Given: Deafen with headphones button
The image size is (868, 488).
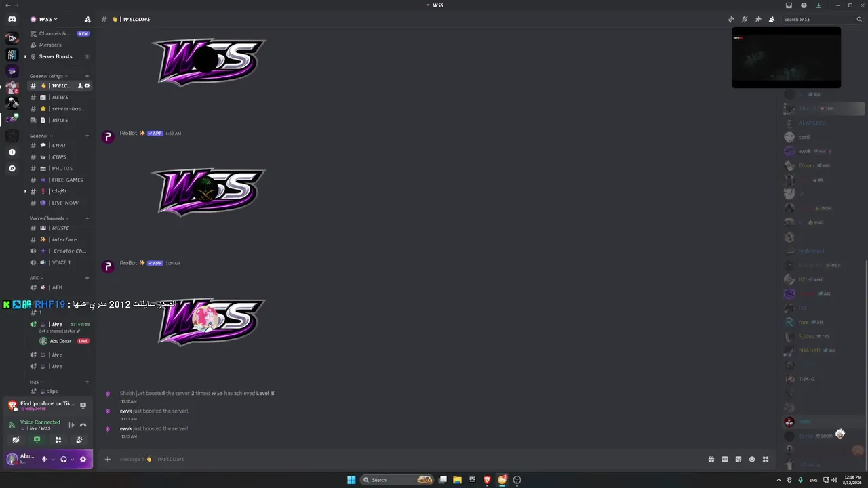Looking at the screenshot, I should tap(64, 459).
